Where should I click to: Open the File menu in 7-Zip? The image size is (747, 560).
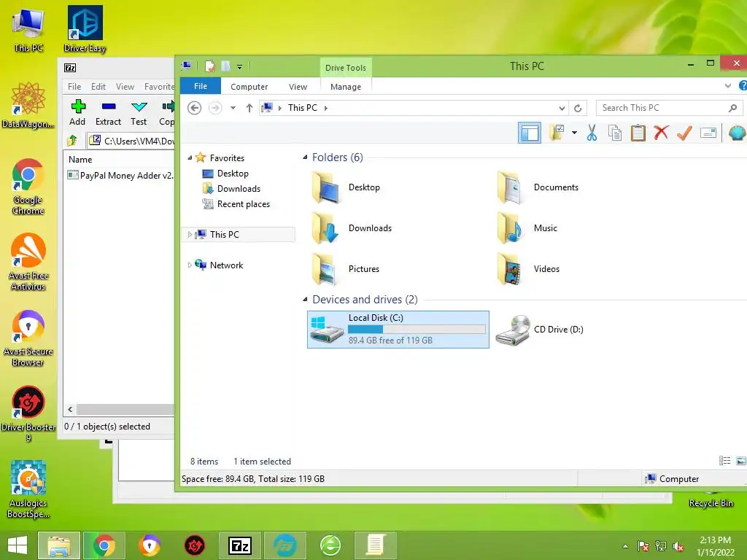[74, 87]
